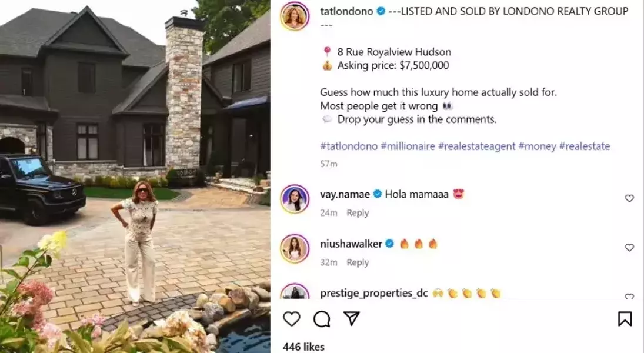Viewport: 644px width, 353px height.
Task: Click the house photo post image
Action: (x=135, y=176)
